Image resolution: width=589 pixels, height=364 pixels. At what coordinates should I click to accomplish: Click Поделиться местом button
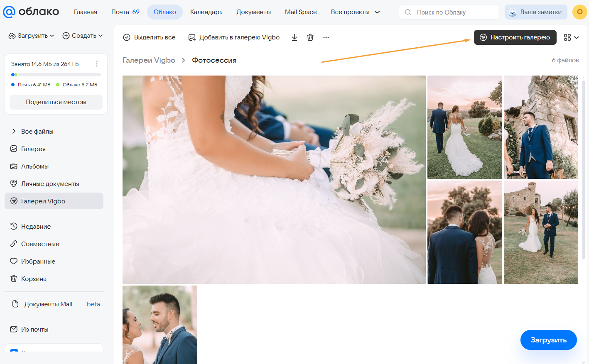pos(56,102)
